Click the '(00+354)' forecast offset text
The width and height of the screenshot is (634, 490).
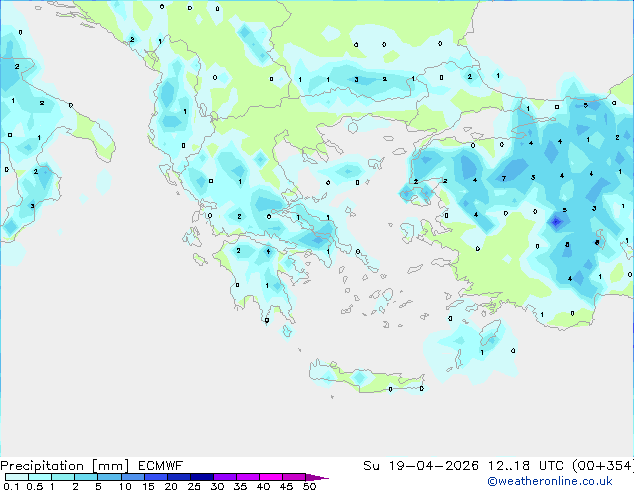[x=603, y=466]
